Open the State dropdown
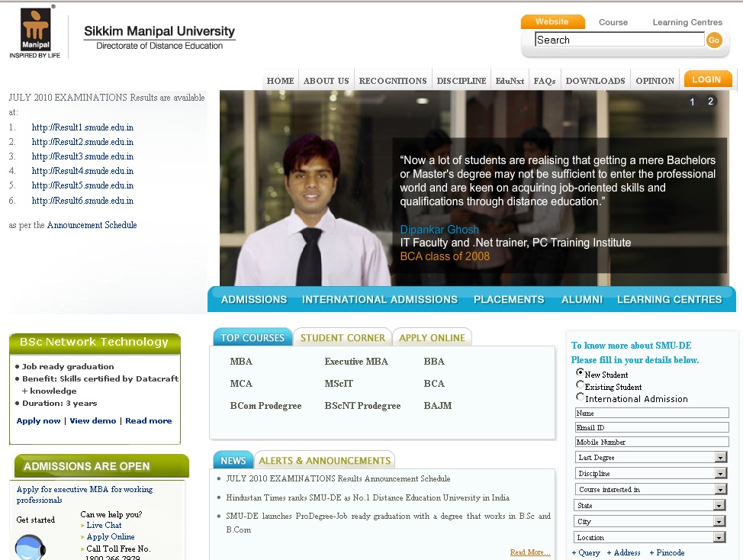This screenshot has width=743, height=560. [650, 506]
